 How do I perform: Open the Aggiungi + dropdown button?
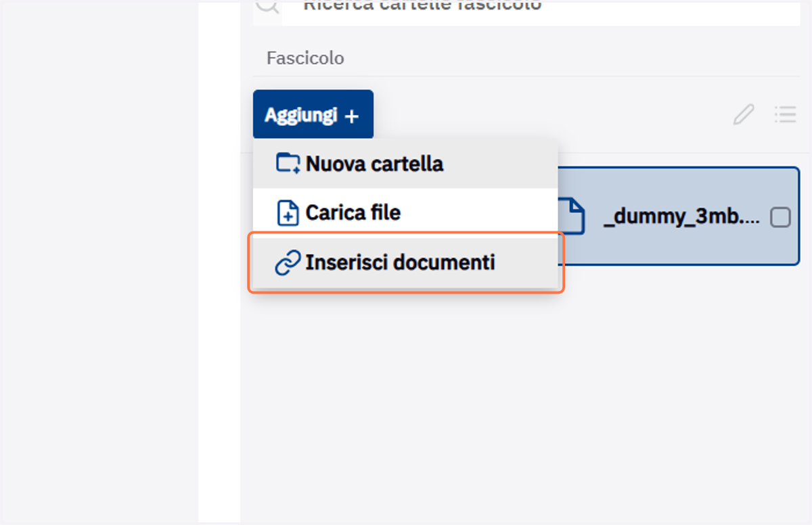coord(313,115)
